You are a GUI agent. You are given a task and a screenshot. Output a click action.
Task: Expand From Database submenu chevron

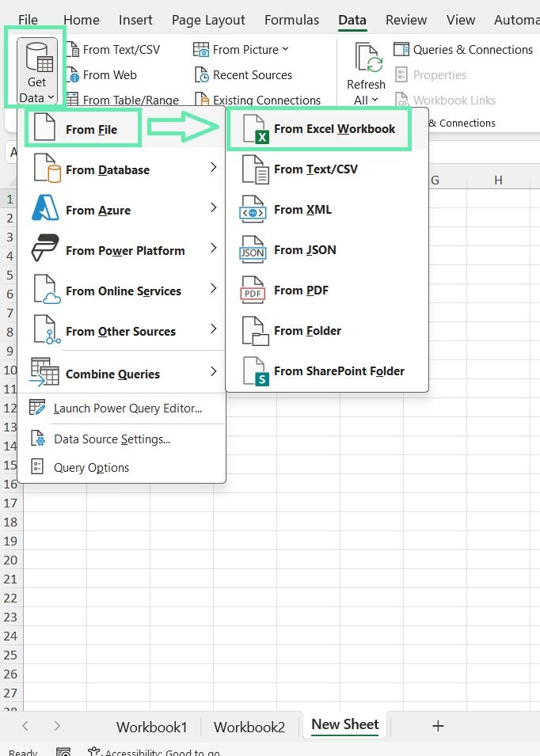[214, 167]
